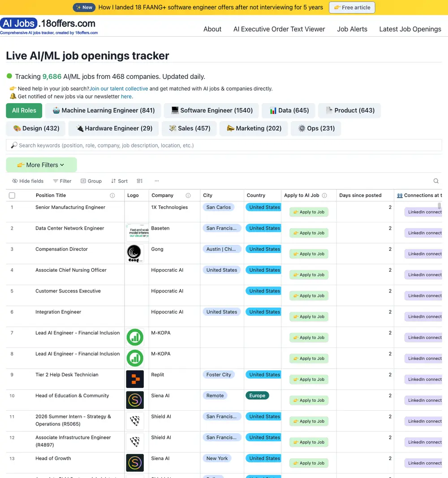Click the Remote city tag

[215, 395]
